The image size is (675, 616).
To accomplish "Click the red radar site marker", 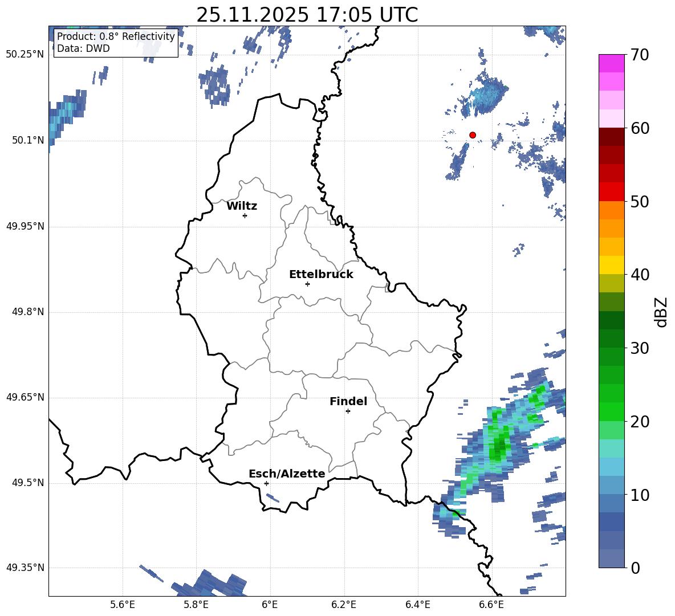I will pyautogui.click(x=472, y=135).
